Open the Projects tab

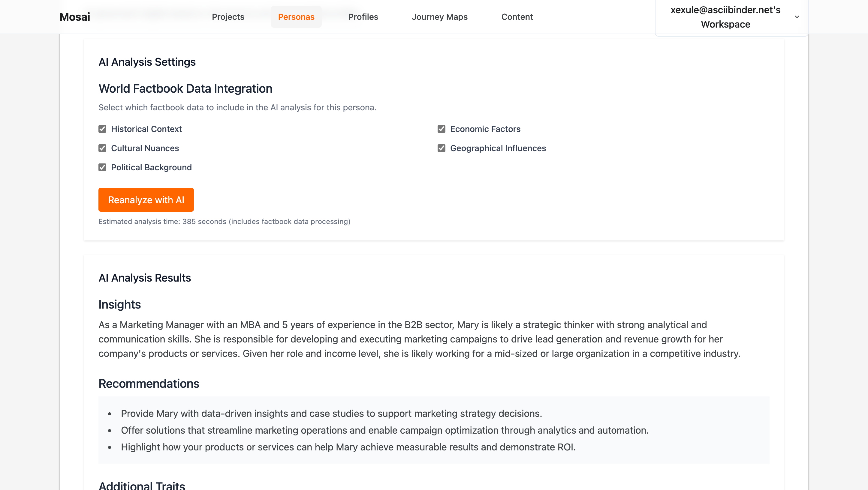pos(228,17)
